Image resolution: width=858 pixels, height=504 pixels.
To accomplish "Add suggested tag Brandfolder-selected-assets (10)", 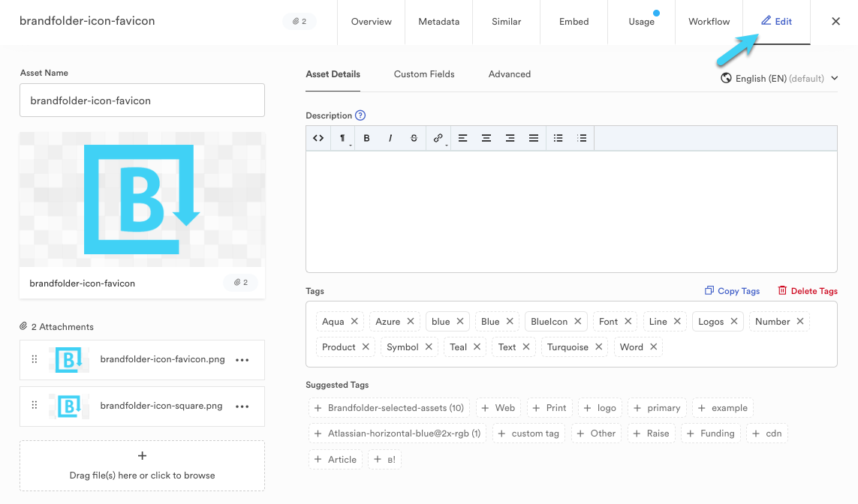I will point(389,408).
